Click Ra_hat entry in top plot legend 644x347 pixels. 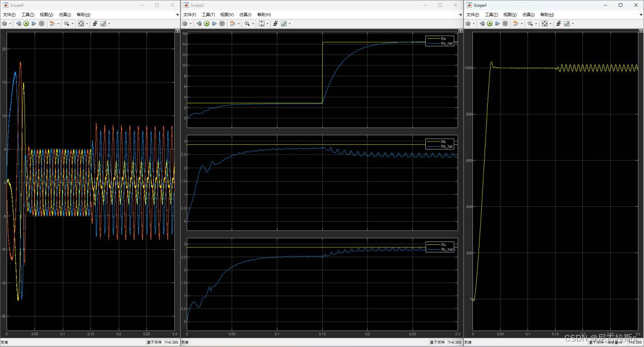pyautogui.click(x=441, y=43)
